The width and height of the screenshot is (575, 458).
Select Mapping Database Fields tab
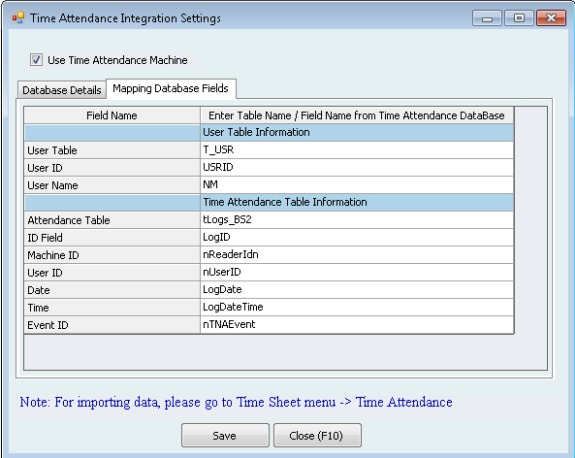tap(171, 88)
